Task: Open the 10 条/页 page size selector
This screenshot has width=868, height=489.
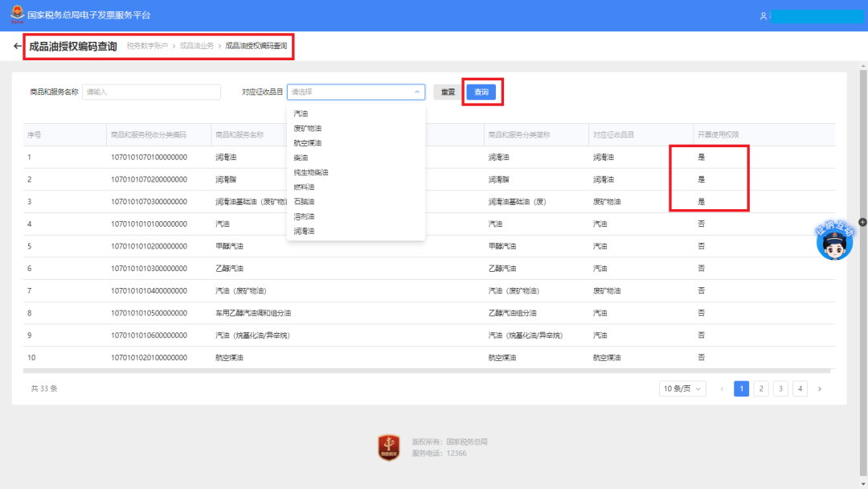Action: pyautogui.click(x=682, y=388)
